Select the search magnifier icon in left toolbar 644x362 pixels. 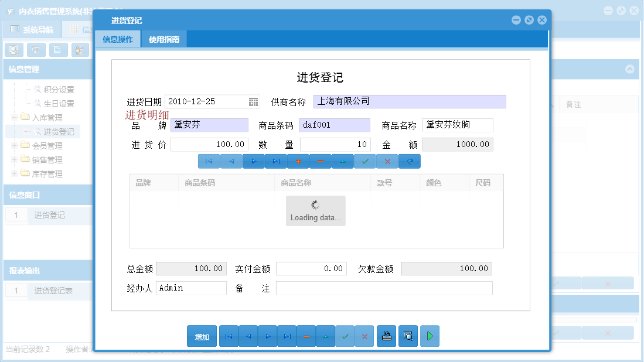[13, 50]
